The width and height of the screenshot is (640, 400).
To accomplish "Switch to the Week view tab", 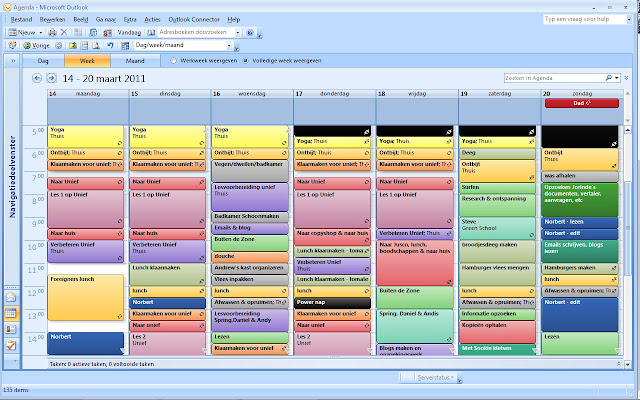I will click(87, 61).
